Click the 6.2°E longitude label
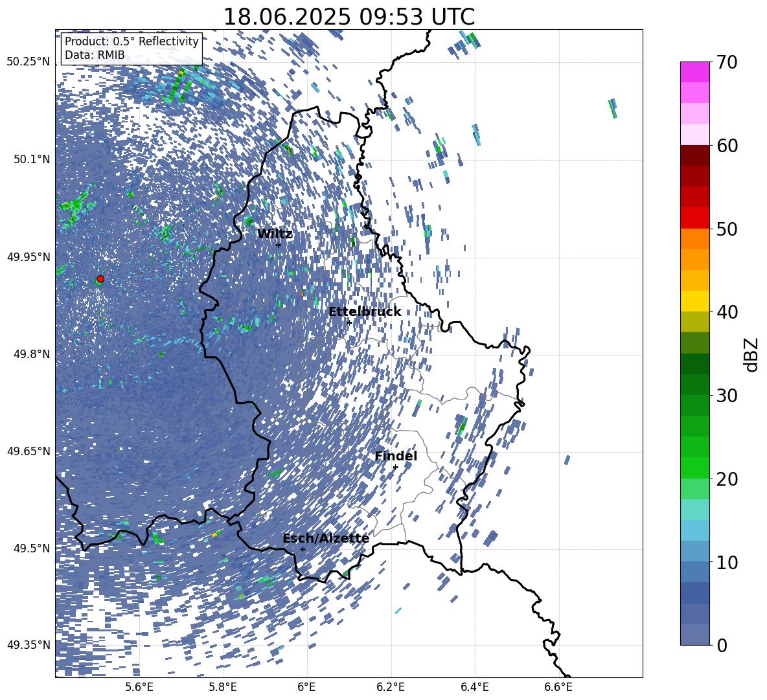 [391, 687]
